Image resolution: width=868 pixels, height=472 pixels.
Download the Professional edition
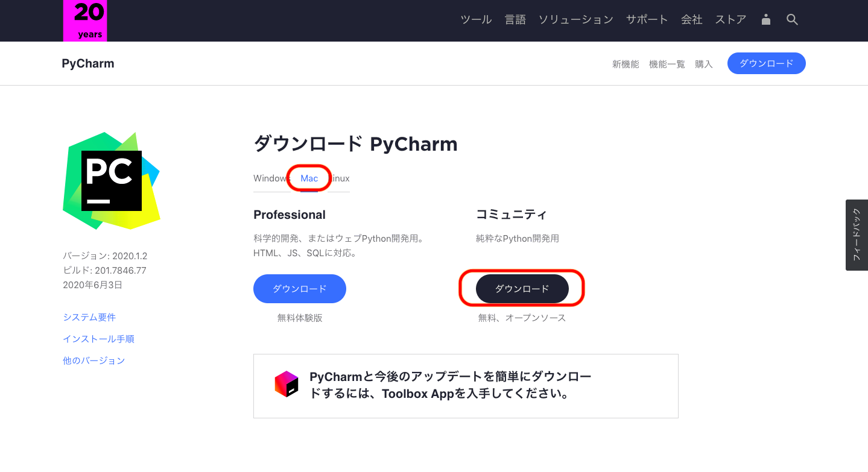point(300,289)
